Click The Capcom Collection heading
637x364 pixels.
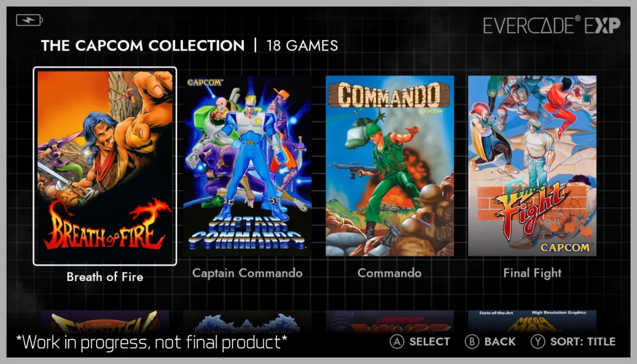click(x=143, y=46)
